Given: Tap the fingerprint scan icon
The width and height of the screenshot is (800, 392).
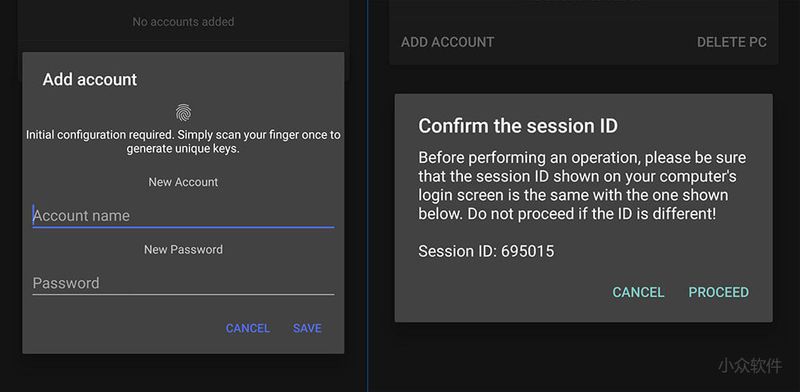Looking at the screenshot, I should tap(183, 112).
